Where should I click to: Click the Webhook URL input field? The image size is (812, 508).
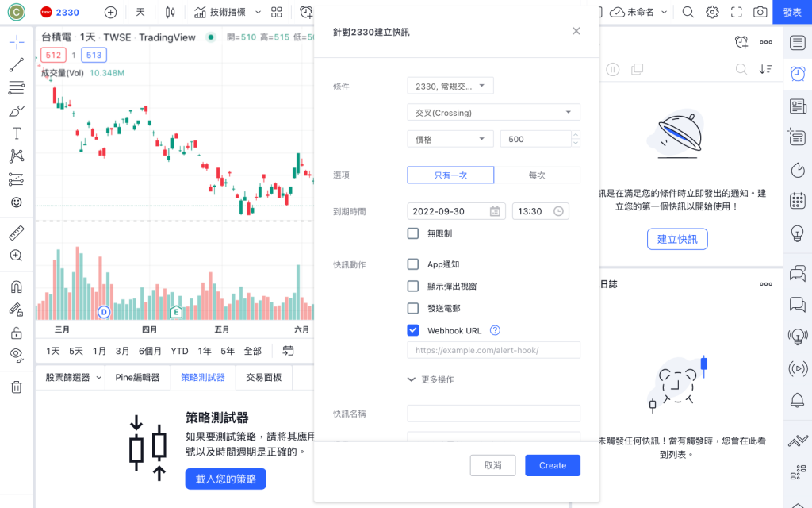tap(493, 350)
